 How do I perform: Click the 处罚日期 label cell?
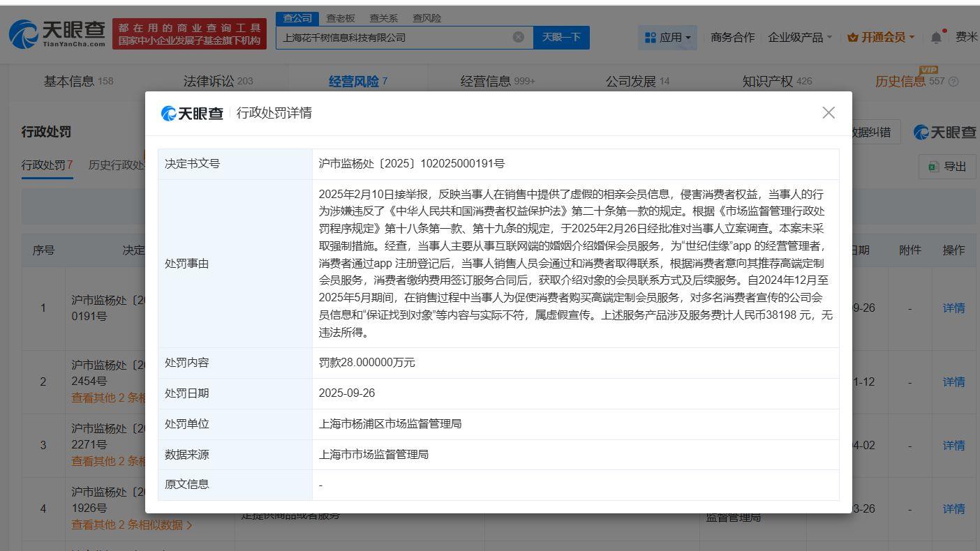click(x=235, y=393)
